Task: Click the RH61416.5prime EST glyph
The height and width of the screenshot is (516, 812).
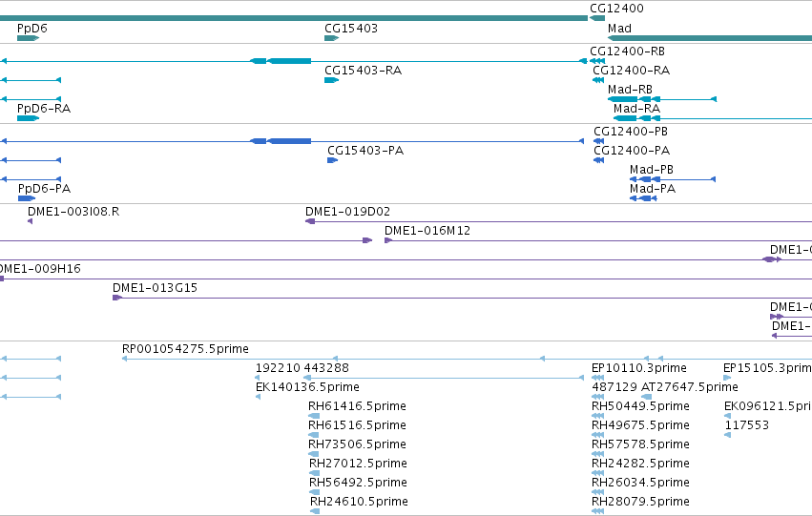Action: tap(314, 416)
